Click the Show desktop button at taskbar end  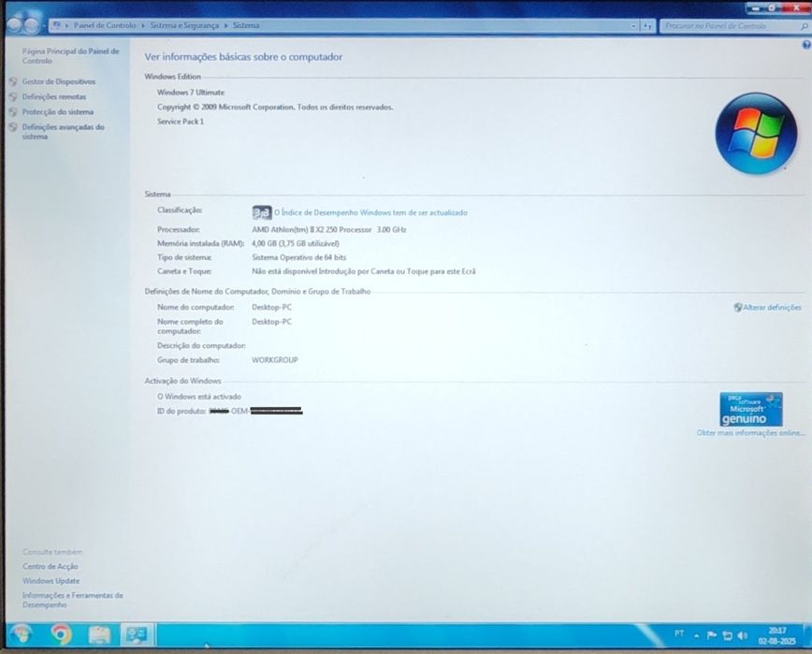pos(806,635)
